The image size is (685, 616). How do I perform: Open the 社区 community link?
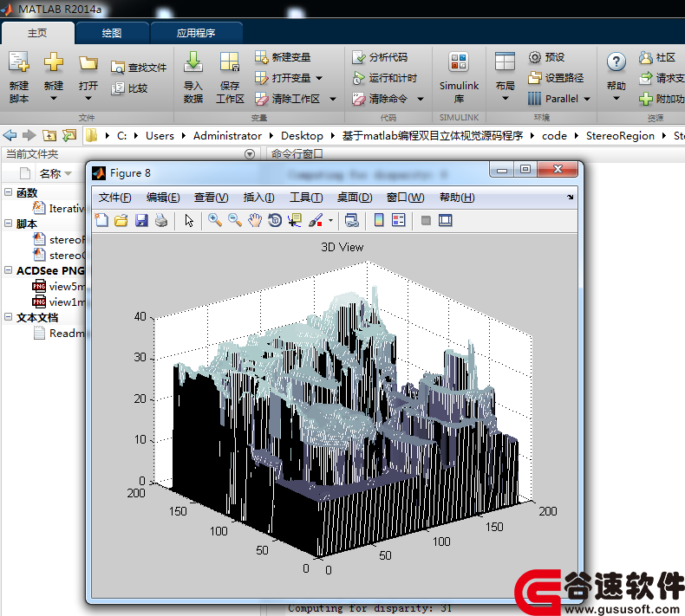click(657, 57)
